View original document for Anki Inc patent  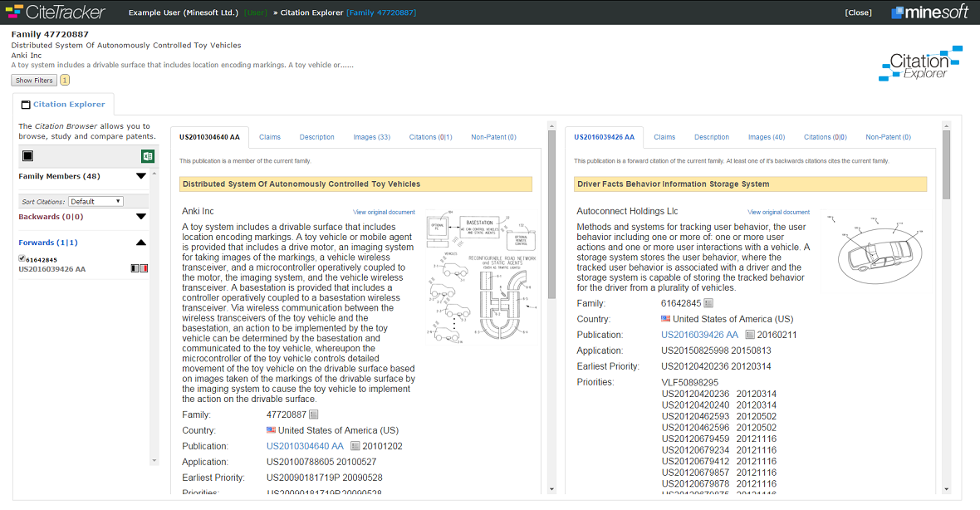point(384,212)
